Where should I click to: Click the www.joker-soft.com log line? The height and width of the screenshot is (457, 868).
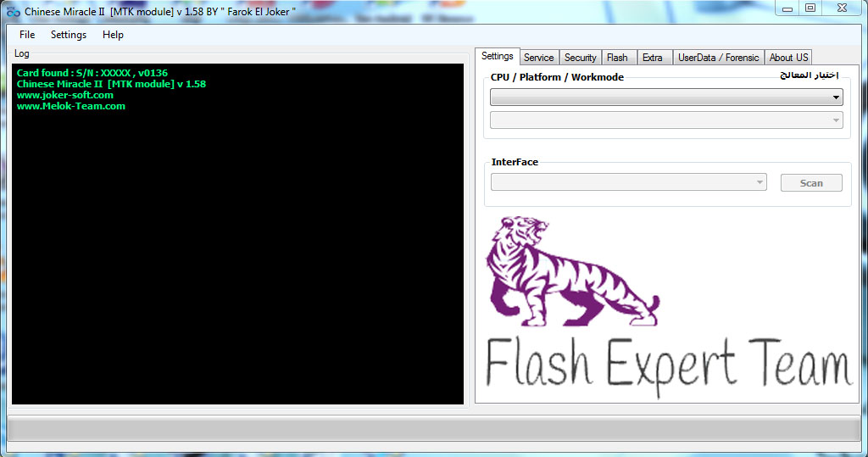(64, 95)
